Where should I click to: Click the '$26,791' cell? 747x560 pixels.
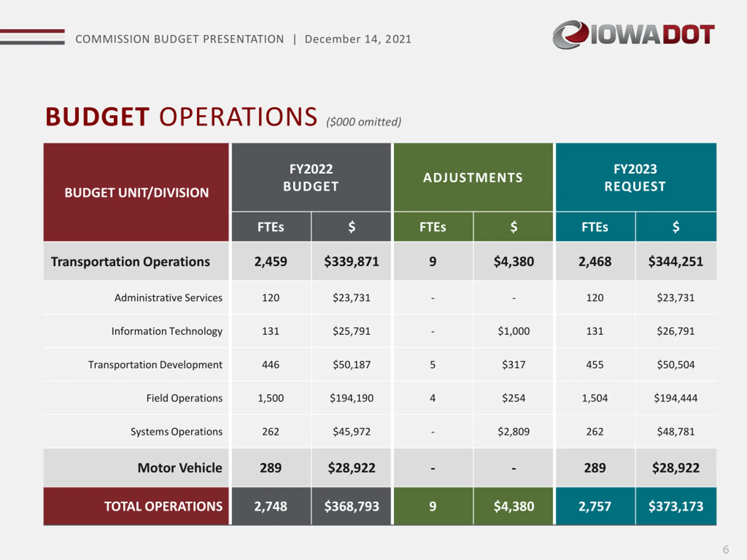click(676, 331)
